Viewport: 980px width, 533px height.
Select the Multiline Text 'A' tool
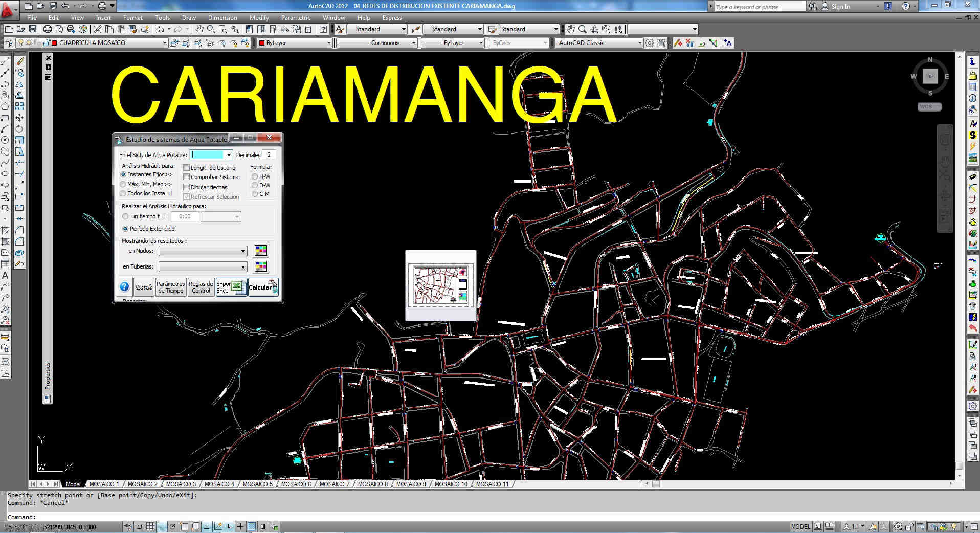tap(5, 276)
